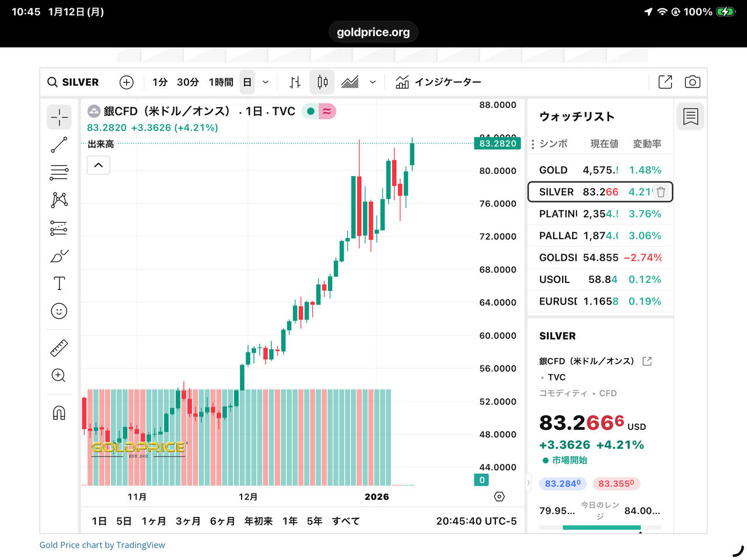Screen dimensions: 747x560
Task: Select the 3ヶ月 date range
Action: pos(188,521)
